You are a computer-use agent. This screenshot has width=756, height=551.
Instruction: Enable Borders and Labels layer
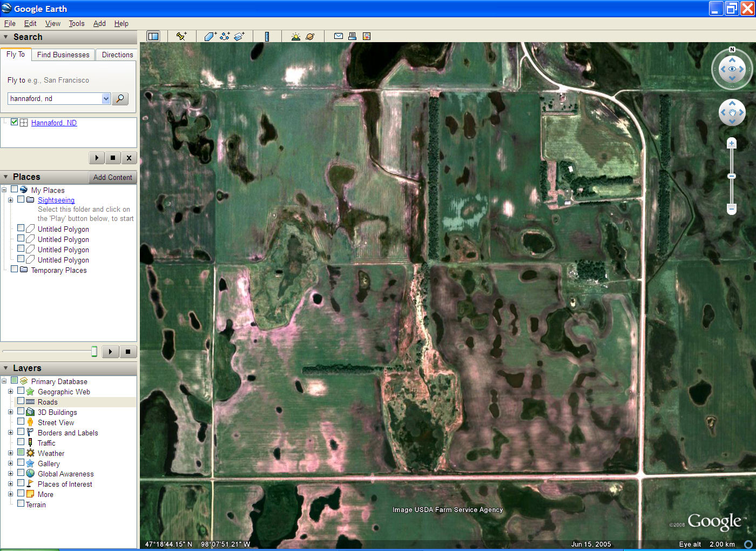21,432
